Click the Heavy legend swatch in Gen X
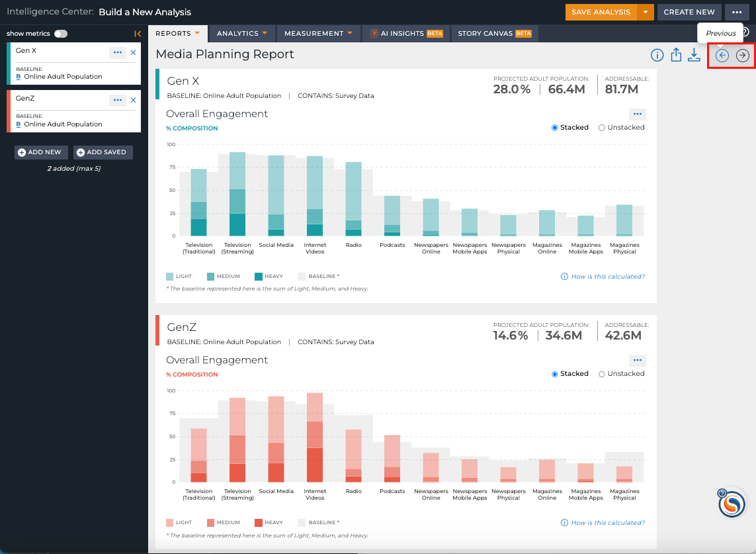 (259, 277)
